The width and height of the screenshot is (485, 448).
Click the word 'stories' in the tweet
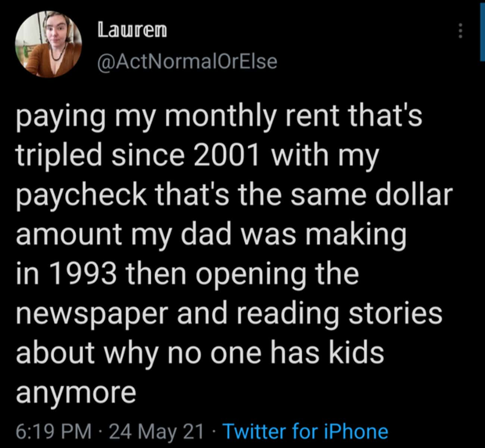click(x=395, y=313)
